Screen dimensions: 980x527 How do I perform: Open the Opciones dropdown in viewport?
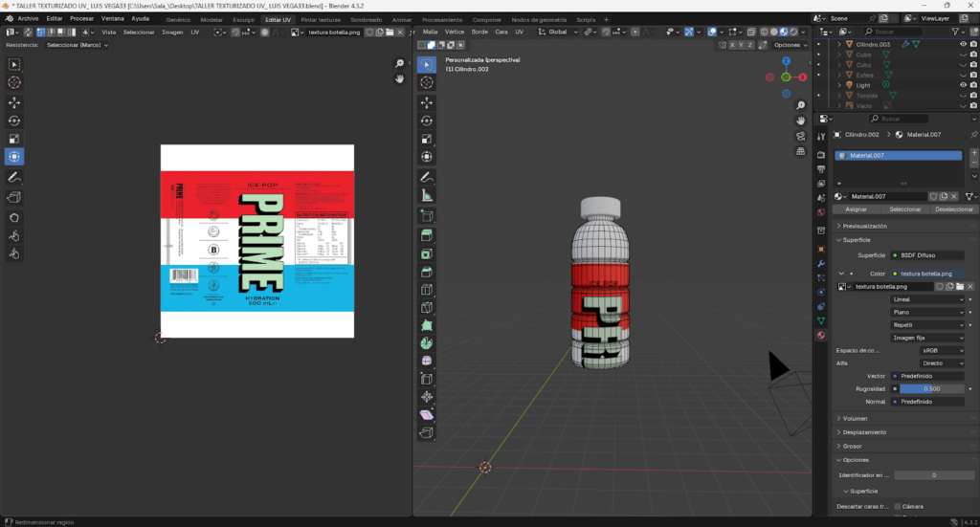pos(791,45)
